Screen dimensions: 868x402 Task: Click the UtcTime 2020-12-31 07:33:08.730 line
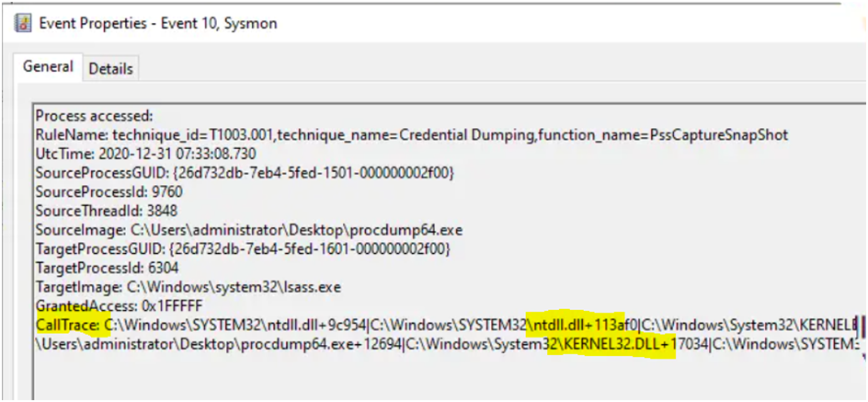point(145,155)
